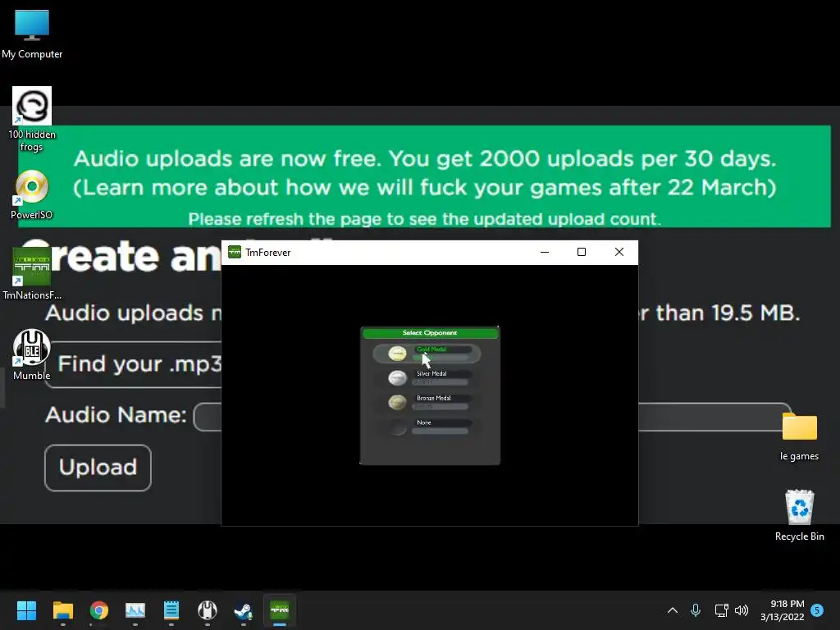The height and width of the screenshot is (630, 840).
Task: Open the volume tray icon
Action: pyautogui.click(x=742, y=610)
